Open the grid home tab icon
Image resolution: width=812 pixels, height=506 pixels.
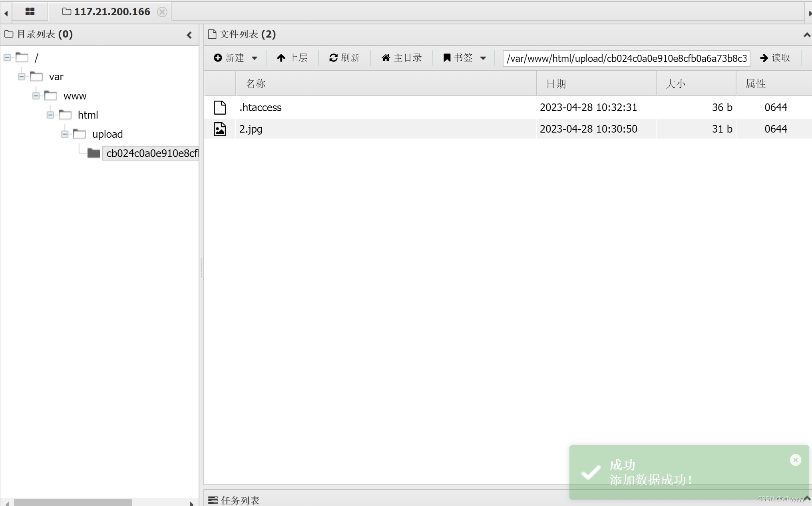[30, 12]
